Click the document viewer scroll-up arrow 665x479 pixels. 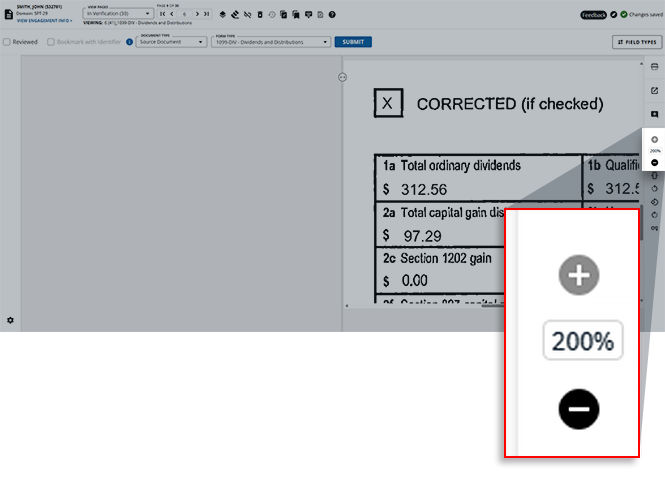[641, 64]
